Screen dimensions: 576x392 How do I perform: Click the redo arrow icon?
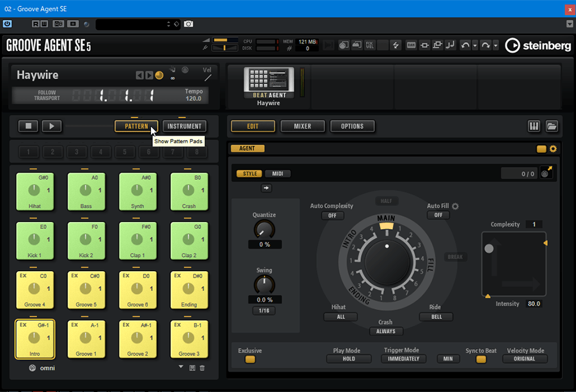486,45
